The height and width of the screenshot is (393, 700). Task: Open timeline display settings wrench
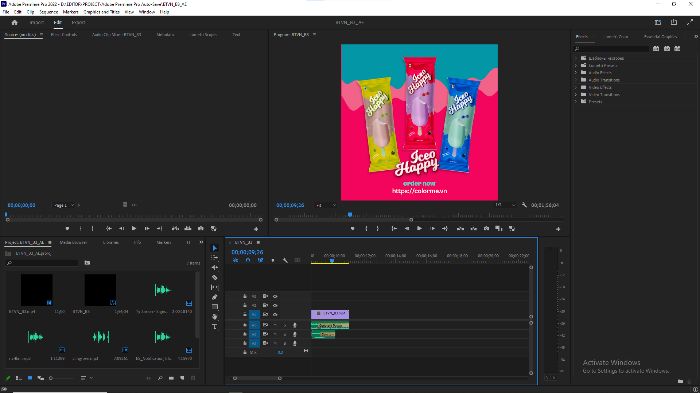point(285,260)
